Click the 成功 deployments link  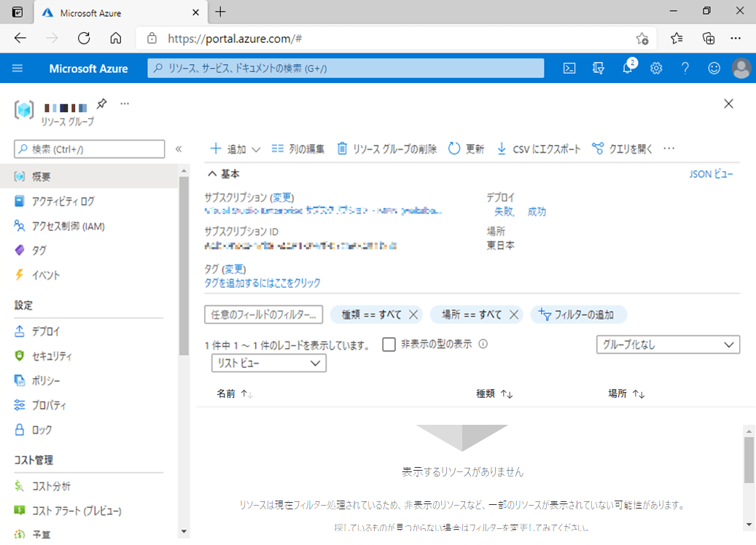[537, 211]
